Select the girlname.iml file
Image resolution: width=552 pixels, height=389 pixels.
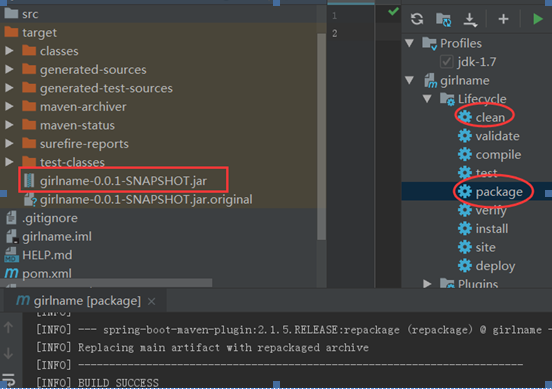tap(57, 237)
